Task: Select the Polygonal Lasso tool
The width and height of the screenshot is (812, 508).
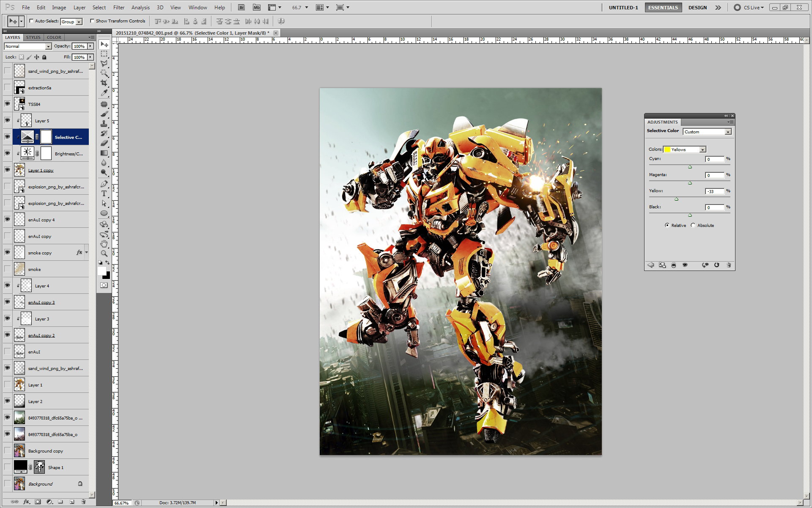Action: [x=104, y=63]
